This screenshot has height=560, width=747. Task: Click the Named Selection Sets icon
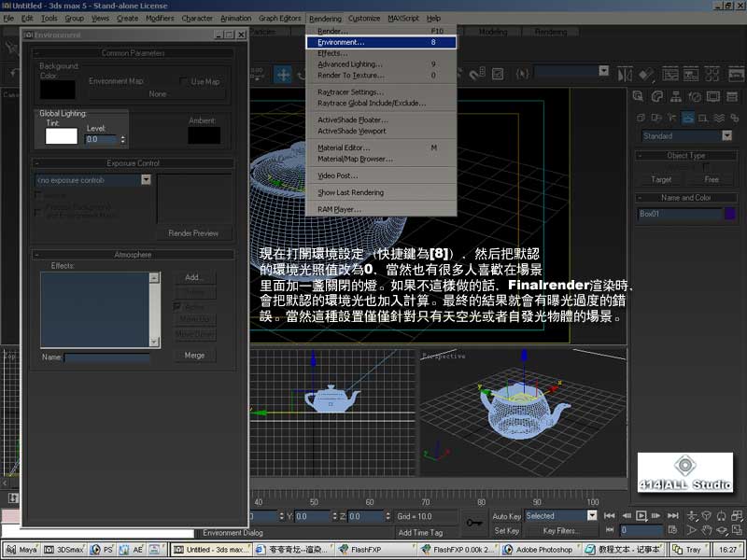tap(523, 74)
